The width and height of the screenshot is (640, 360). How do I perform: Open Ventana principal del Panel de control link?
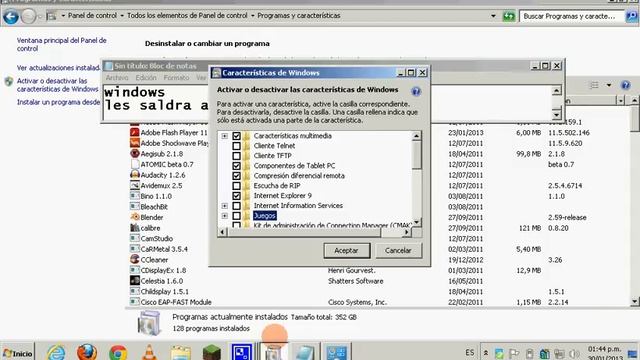tap(61, 44)
